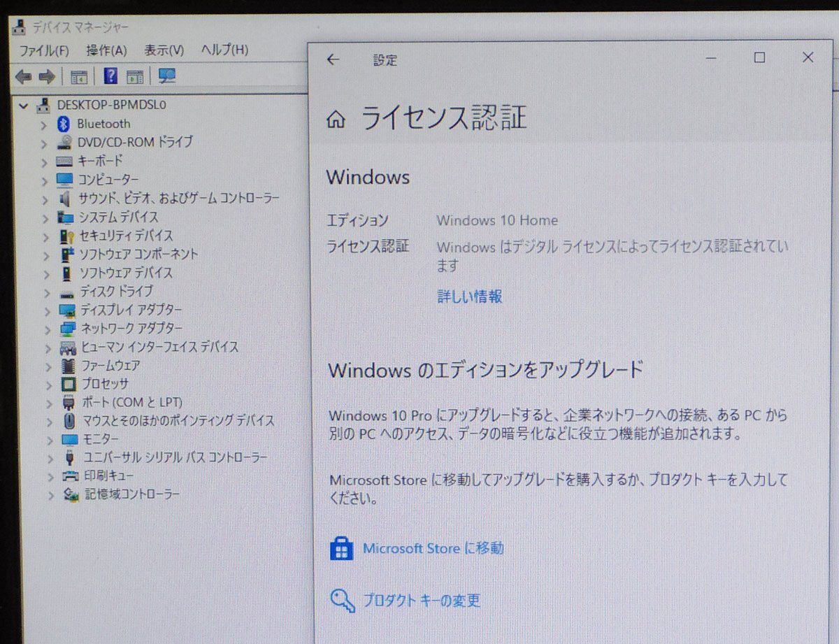Expand the キーボード node
Image resolution: width=839 pixels, height=644 pixels.
point(44,162)
